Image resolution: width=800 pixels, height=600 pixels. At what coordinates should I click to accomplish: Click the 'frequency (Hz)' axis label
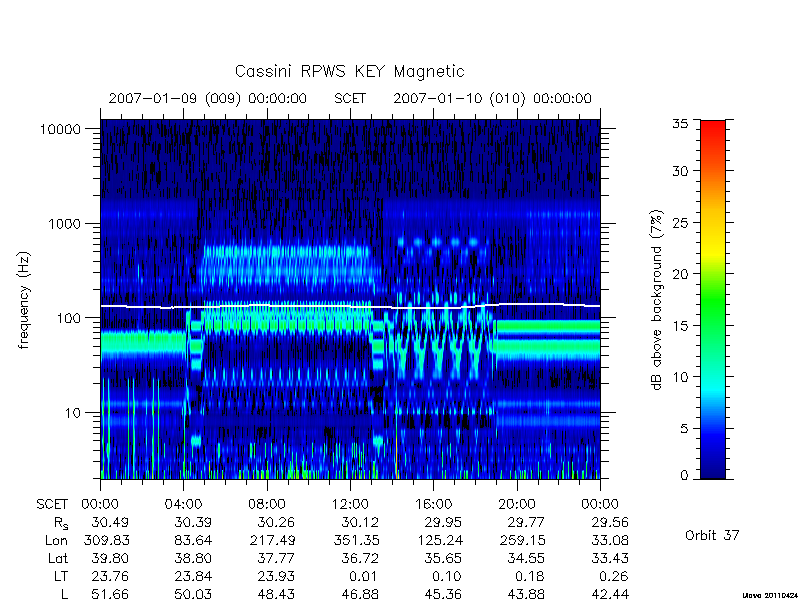24,300
